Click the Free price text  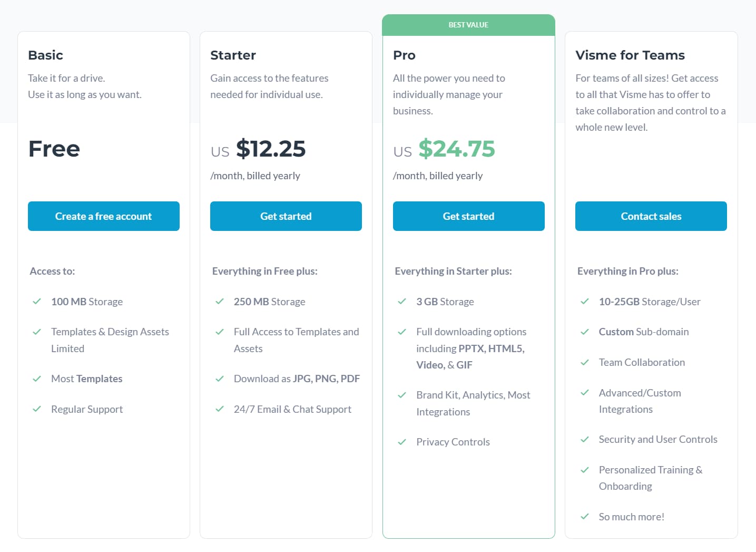tap(54, 149)
